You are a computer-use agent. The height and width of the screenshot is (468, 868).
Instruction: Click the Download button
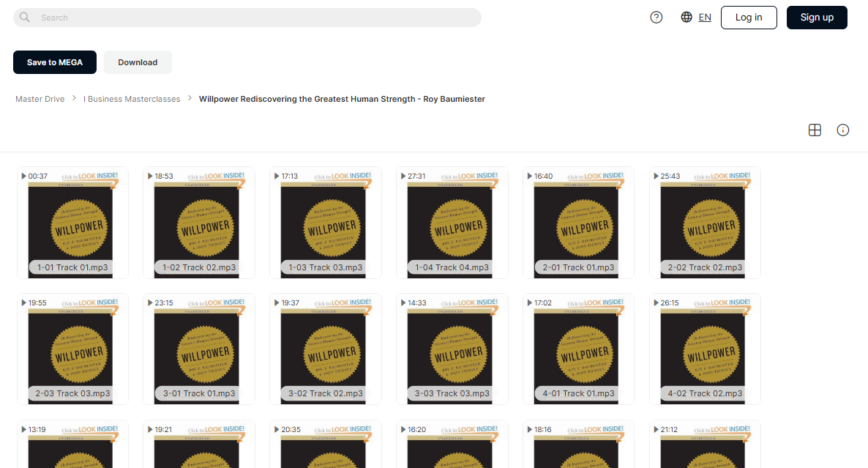pyautogui.click(x=138, y=62)
